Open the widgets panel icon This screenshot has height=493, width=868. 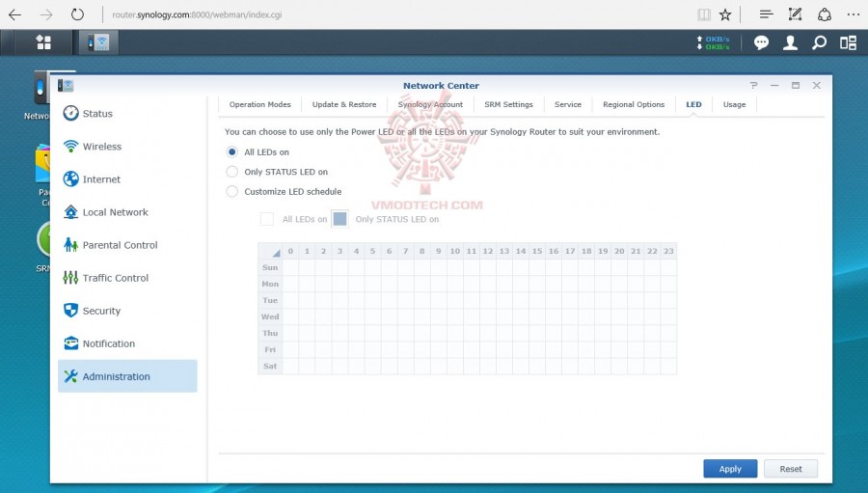848,42
